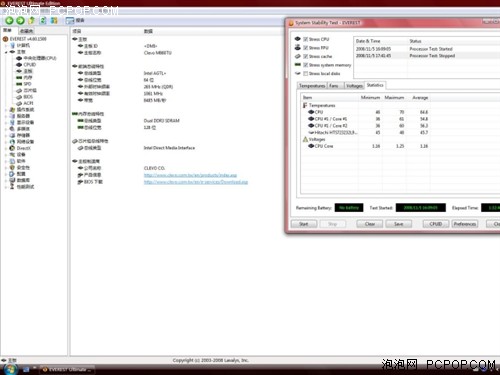Image resolution: width=500 pixels, height=375 pixels.
Task: Click the Voltages group warning icon
Action: (x=305, y=139)
